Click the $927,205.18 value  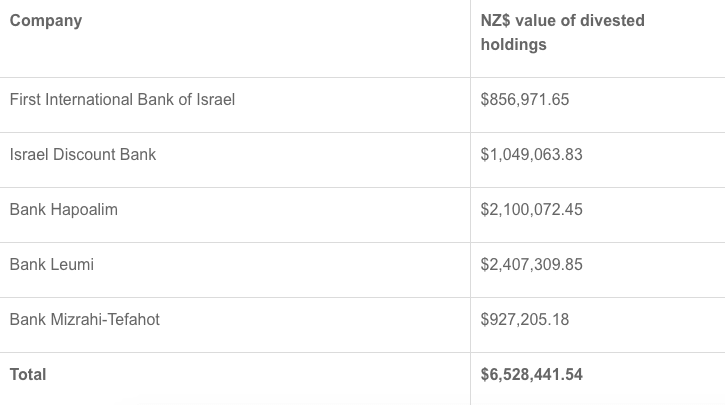tap(525, 320)
